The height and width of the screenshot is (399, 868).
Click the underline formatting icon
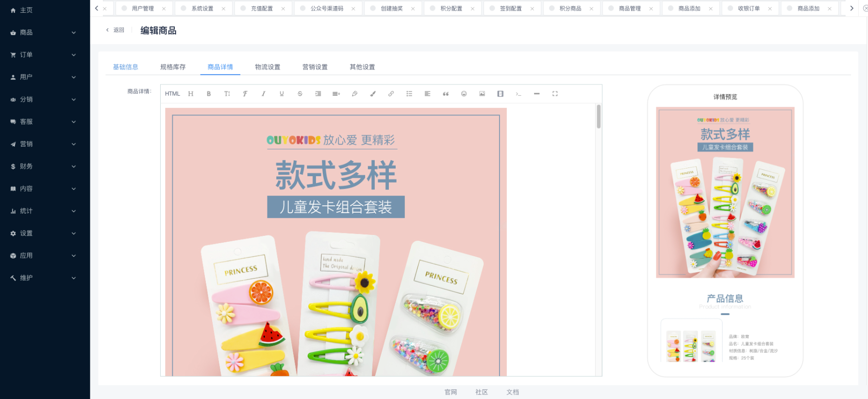click(x=282, y=94)
